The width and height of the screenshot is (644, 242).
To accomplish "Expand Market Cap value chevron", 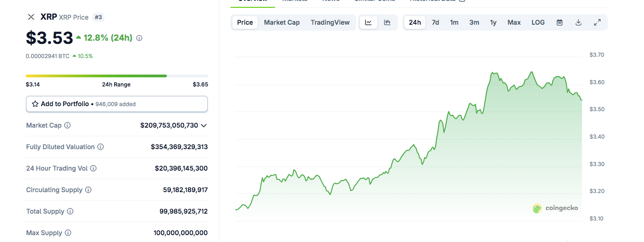I will click(x=204, y=125).
